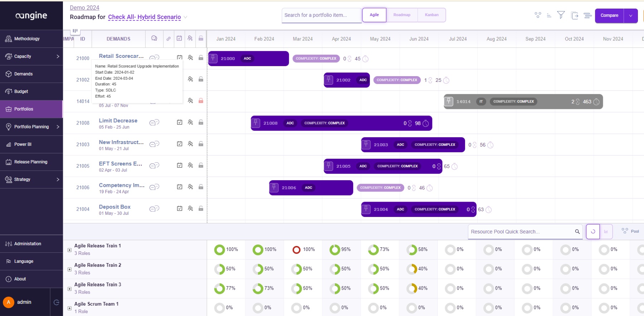644x316 pixels.
Task: Click the admin logout icon in the sidebar
Action: (57, 302)
